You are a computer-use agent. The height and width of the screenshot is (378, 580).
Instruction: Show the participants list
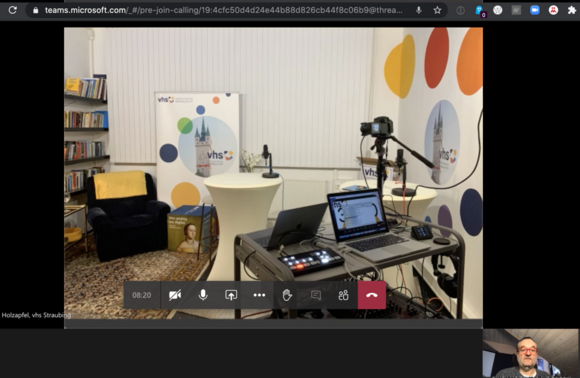tap(343, 295)
